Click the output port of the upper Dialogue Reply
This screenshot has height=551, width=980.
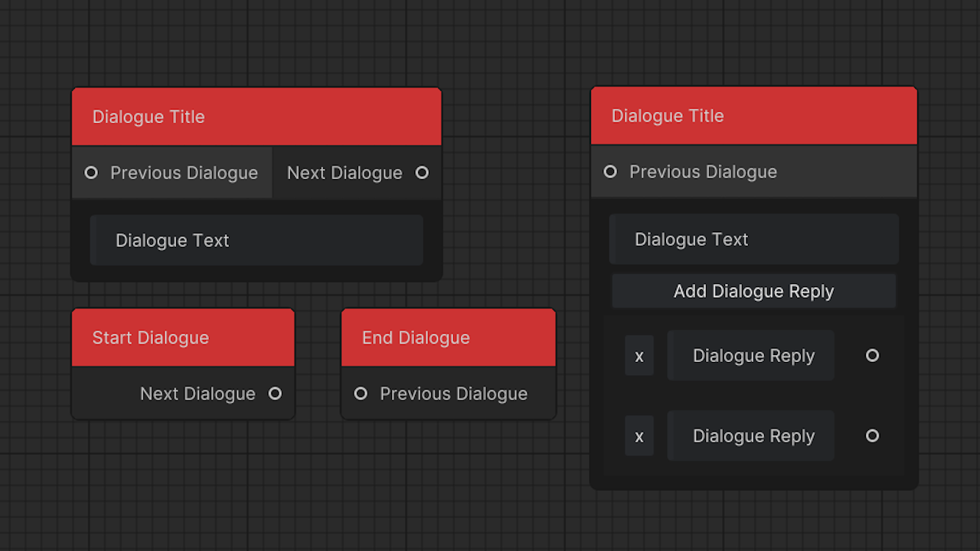coord(872,355)
